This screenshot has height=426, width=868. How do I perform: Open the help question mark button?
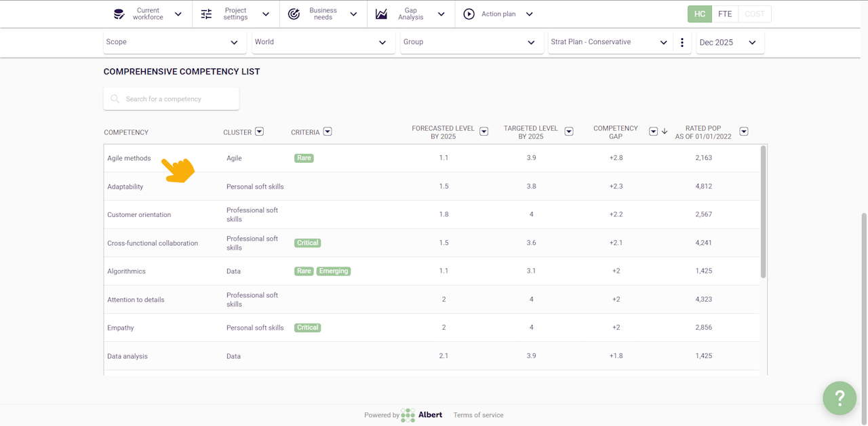click(840, 398)
